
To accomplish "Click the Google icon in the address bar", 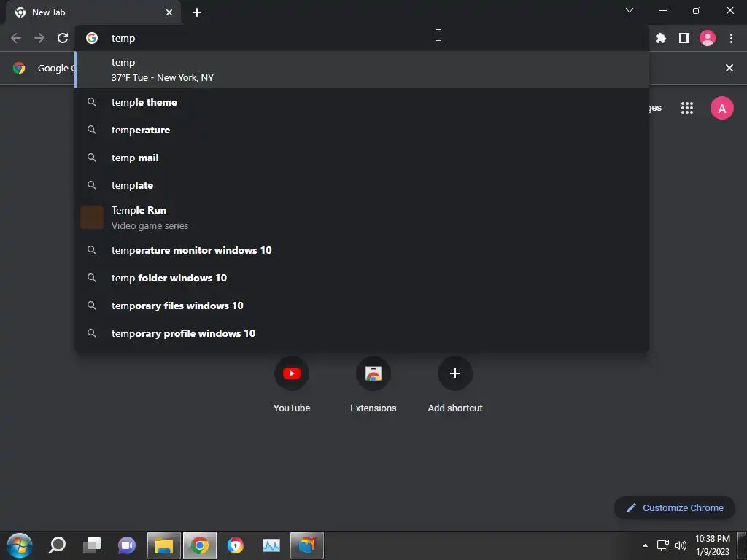I will point(92,38).
